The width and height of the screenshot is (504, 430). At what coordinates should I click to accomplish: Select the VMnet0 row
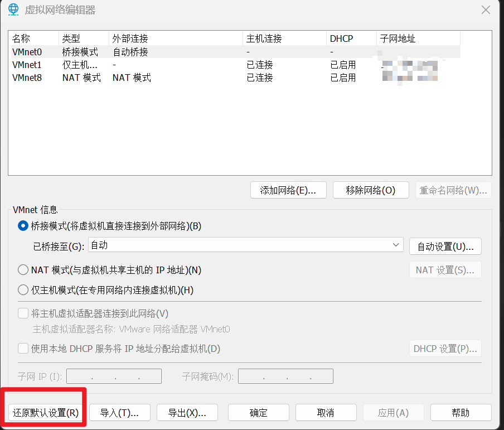coord(235,52)
